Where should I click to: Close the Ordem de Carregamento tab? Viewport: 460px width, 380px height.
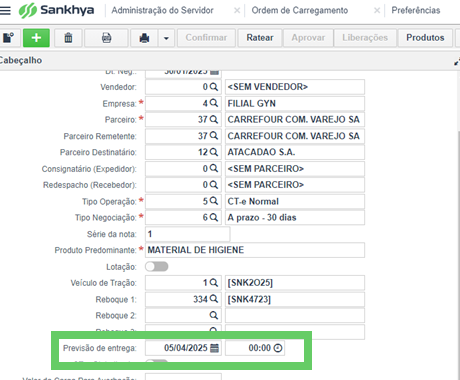tap(377, 11)
